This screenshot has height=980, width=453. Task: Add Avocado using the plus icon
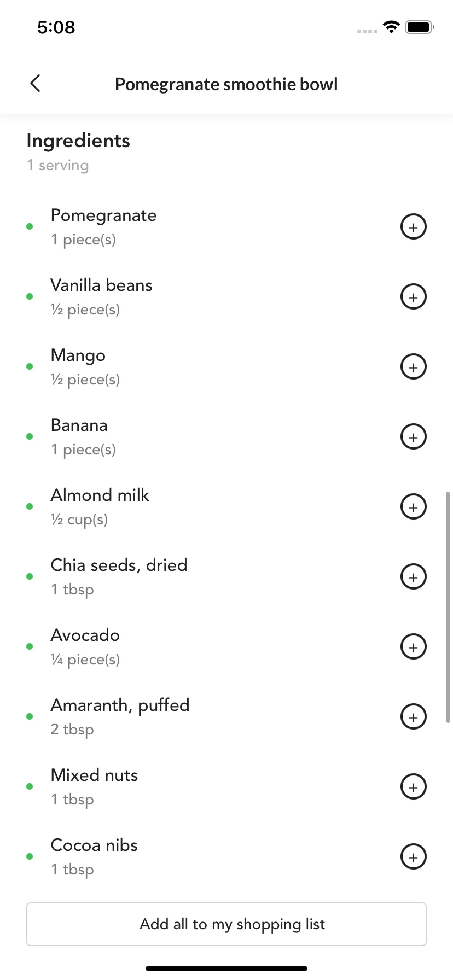point(414,647)
